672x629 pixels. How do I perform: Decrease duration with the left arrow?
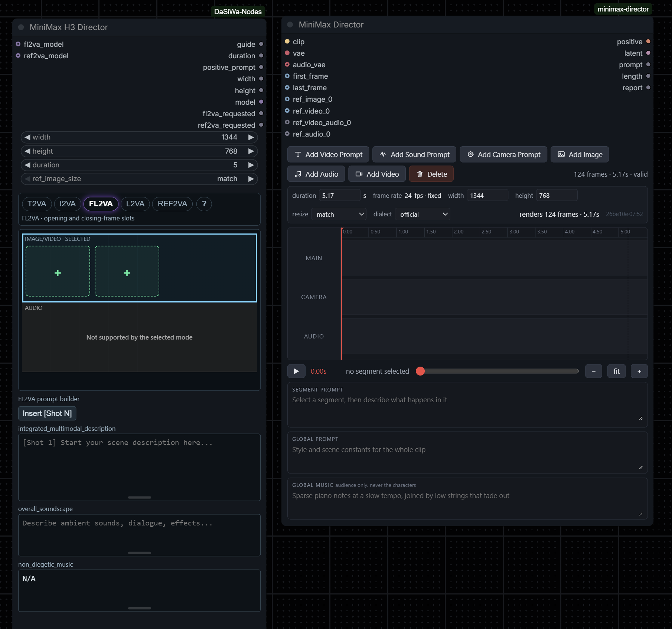[27, 165]
